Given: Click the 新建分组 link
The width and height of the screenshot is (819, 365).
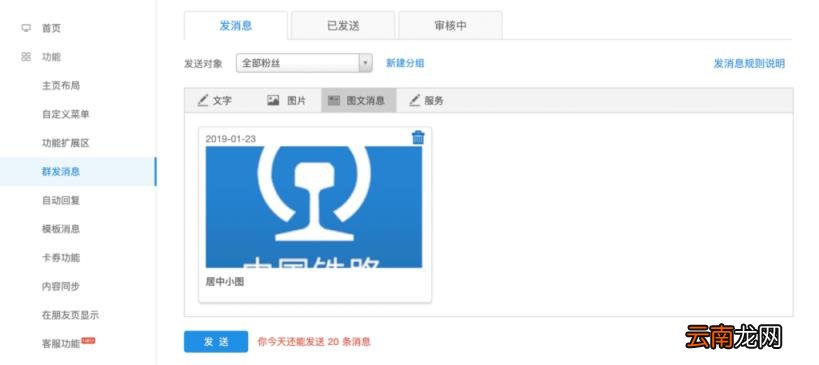Looking at the screenshot, I should pos(405,63).
